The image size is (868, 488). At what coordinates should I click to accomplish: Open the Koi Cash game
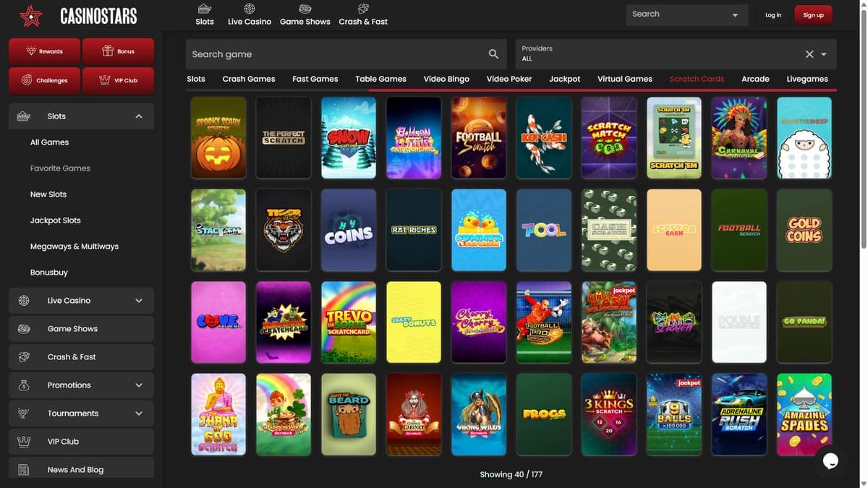click(544, 137)
